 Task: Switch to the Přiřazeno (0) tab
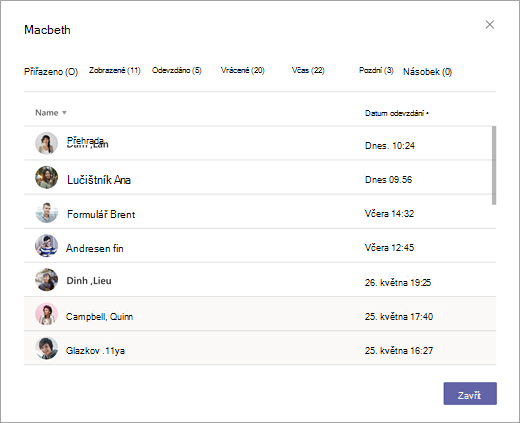click(51, 72)
